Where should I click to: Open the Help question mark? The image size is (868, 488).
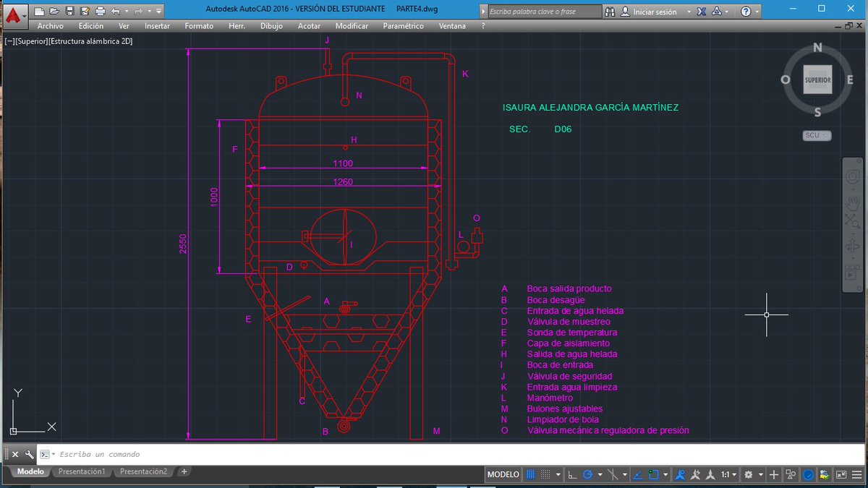pos(746,12)
